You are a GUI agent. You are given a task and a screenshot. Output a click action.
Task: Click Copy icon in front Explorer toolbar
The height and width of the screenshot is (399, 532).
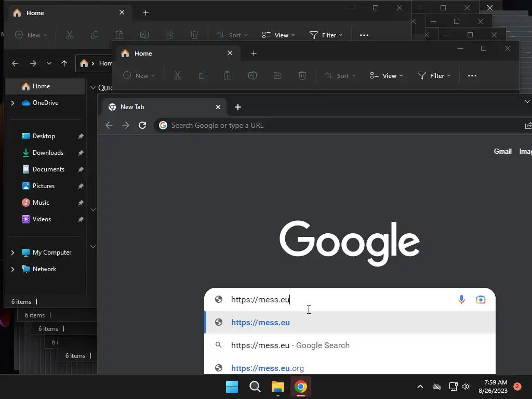click(x=203, y=75)
